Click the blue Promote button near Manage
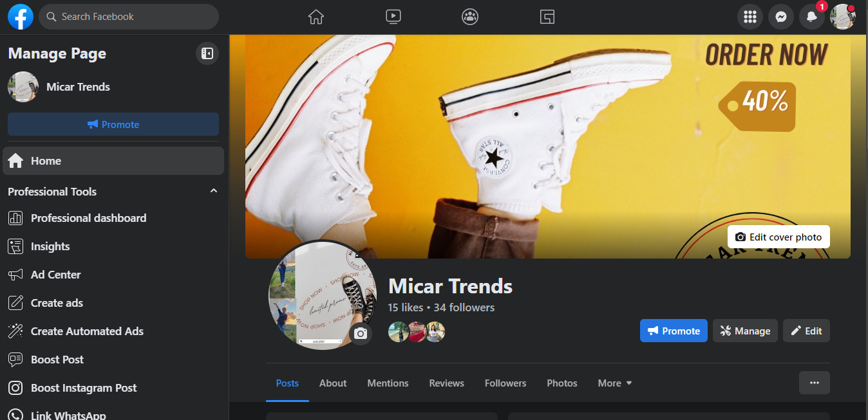Image resolution: width=868 pixels, height=420 pixels. (x=674, y=331)
